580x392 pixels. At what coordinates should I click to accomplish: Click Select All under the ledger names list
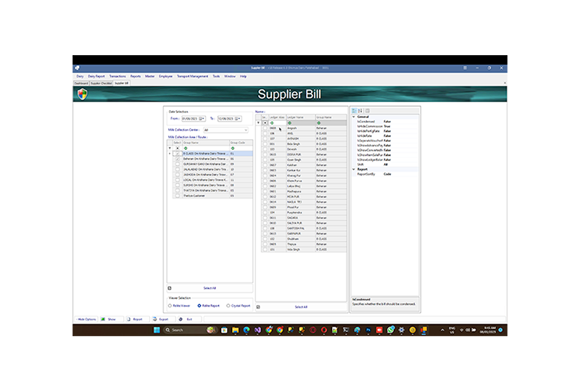pyautogui.click(x=300, y=306)
